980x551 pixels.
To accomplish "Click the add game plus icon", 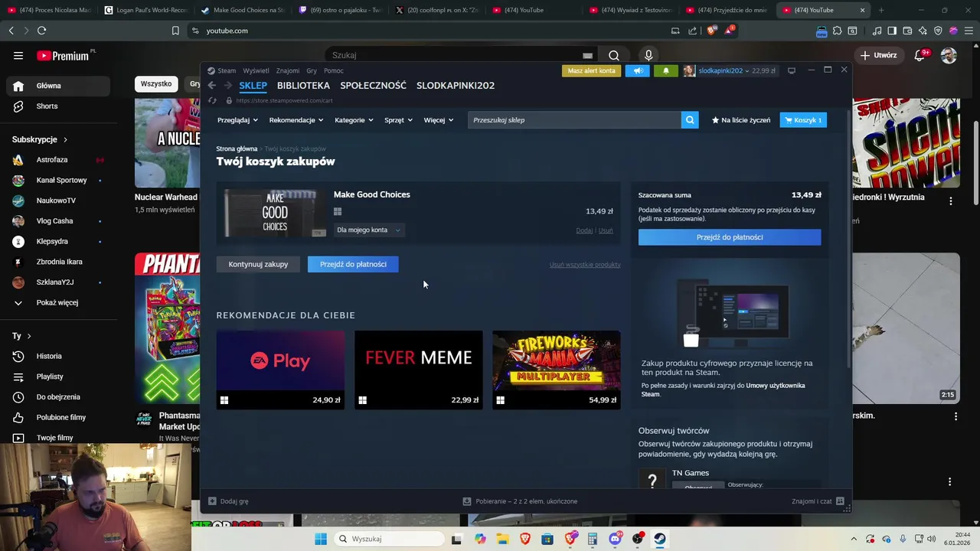I will click(212, 501).
